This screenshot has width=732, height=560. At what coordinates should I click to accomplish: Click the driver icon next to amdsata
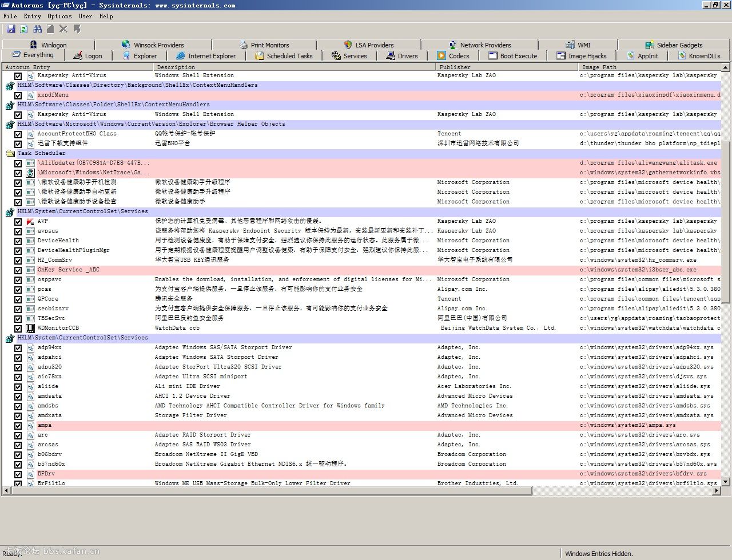click(x=30, y=396)
